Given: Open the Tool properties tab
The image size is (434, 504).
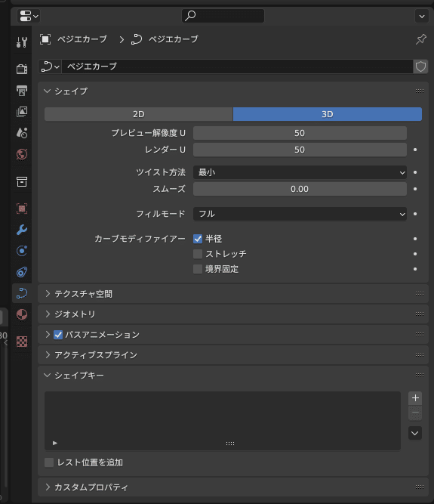Looking at the screenshot, I should 22,42.
